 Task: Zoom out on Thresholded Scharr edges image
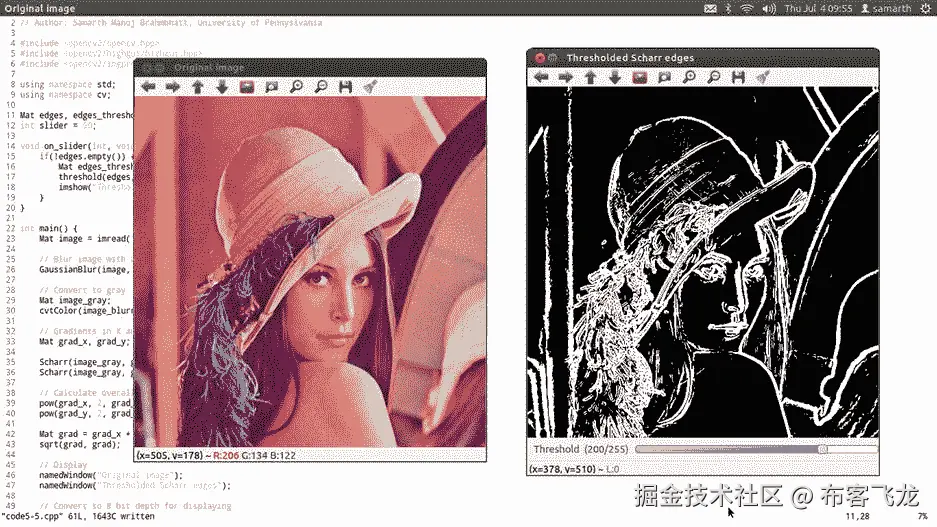click(x=714, y=77)
